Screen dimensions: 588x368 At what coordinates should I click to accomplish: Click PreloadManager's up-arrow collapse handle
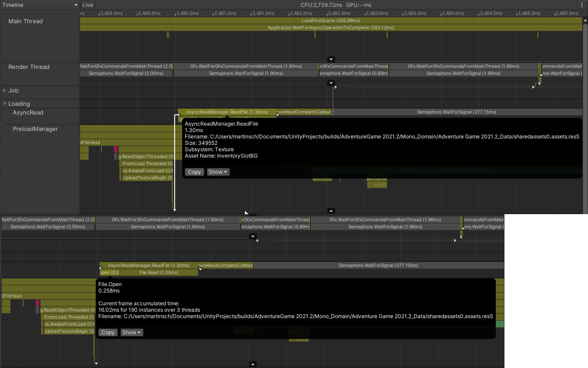coord(331,211)
